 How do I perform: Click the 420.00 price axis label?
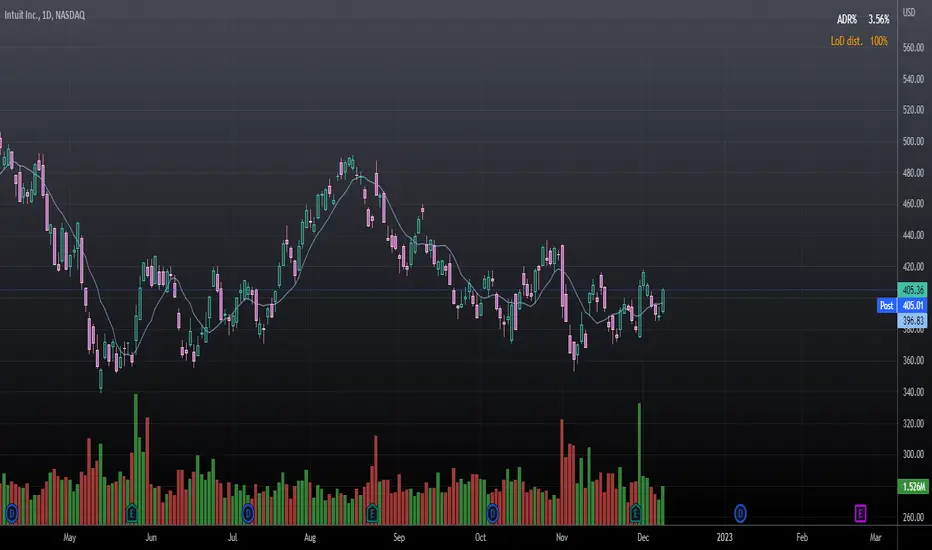913,266
